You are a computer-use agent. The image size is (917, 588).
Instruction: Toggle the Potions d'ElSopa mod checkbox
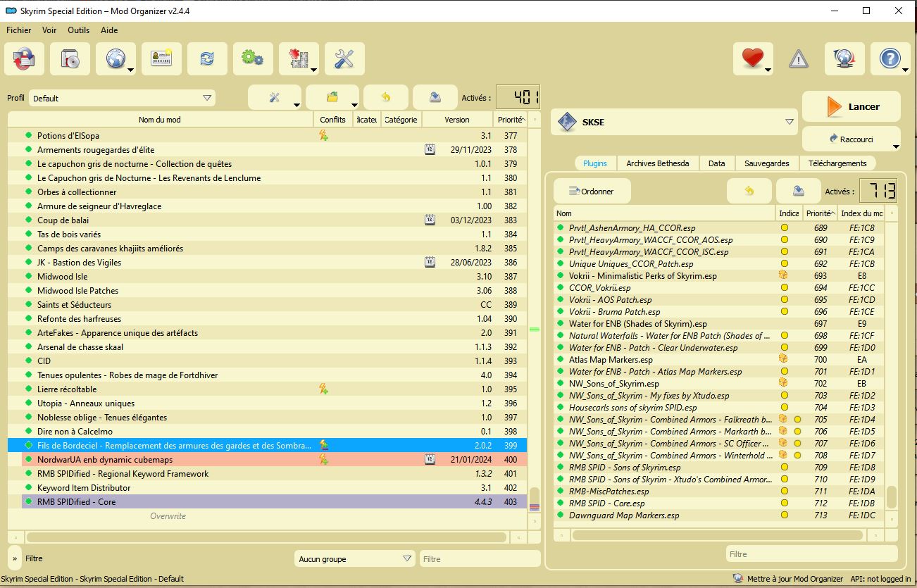pos(29,135)
